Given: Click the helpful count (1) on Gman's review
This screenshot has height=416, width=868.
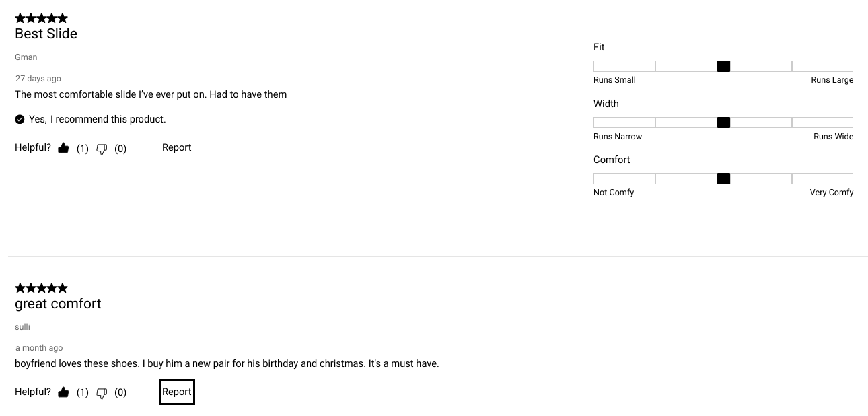Looking at the screenshot, I should (83, 149).
